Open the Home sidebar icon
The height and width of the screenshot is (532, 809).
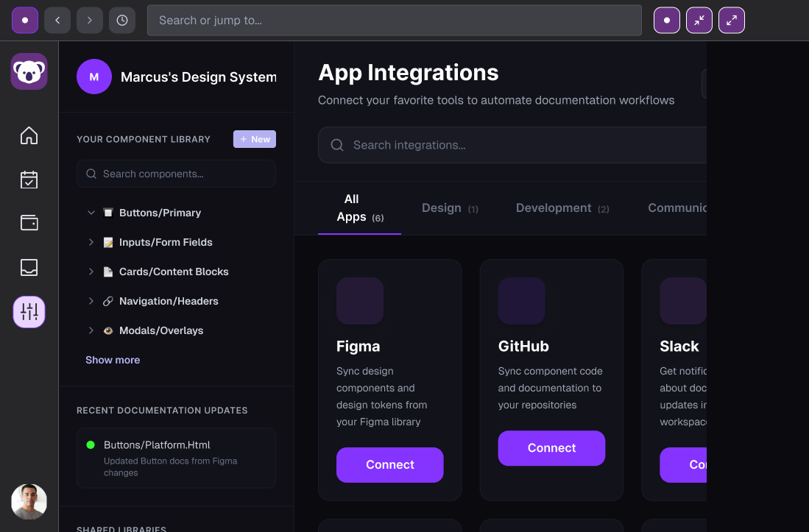click(29, 135)
